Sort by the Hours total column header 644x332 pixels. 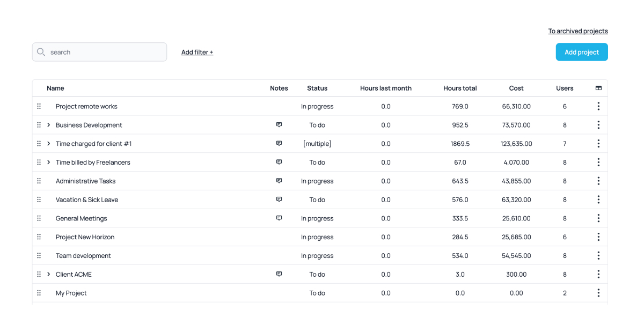pos(460,88)
